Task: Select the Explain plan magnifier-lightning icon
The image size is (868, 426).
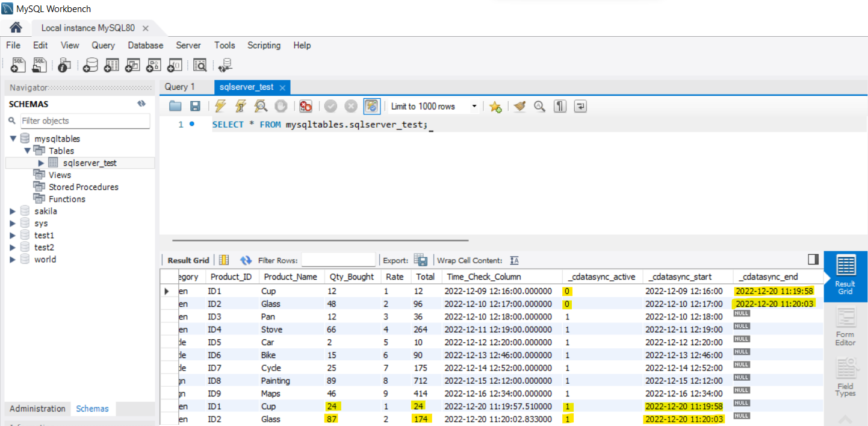Action: (261, 106)
